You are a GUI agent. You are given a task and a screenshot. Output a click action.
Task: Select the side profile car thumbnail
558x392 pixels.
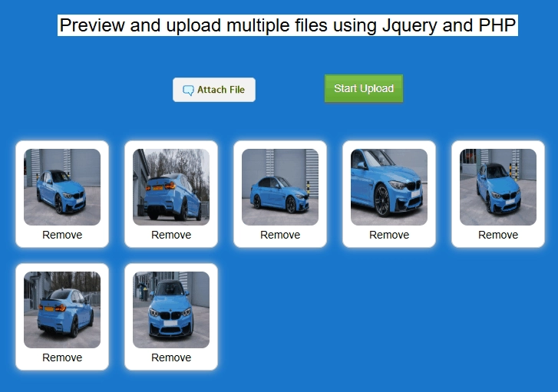pyautogui.click(x=280, y=186)
